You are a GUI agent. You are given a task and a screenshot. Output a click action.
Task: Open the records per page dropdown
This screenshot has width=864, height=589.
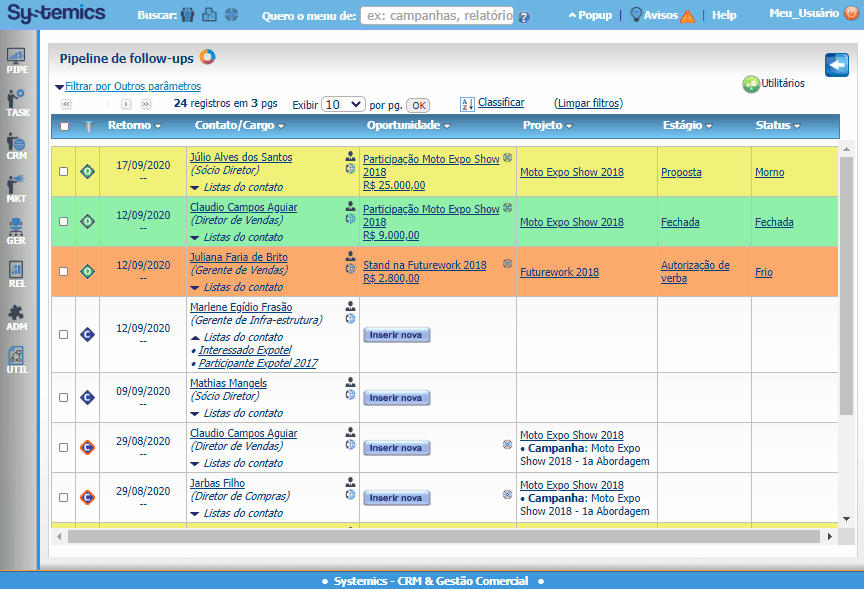coord(343,104)
